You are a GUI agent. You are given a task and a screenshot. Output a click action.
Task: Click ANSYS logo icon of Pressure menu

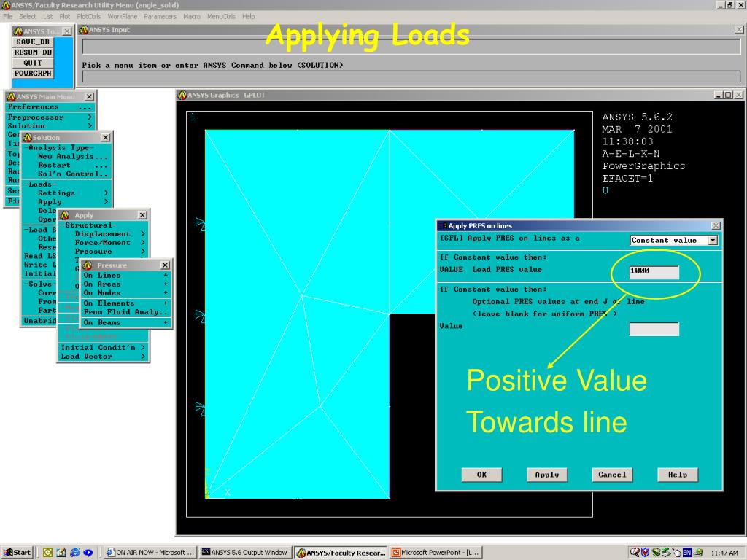pos(88,265)
